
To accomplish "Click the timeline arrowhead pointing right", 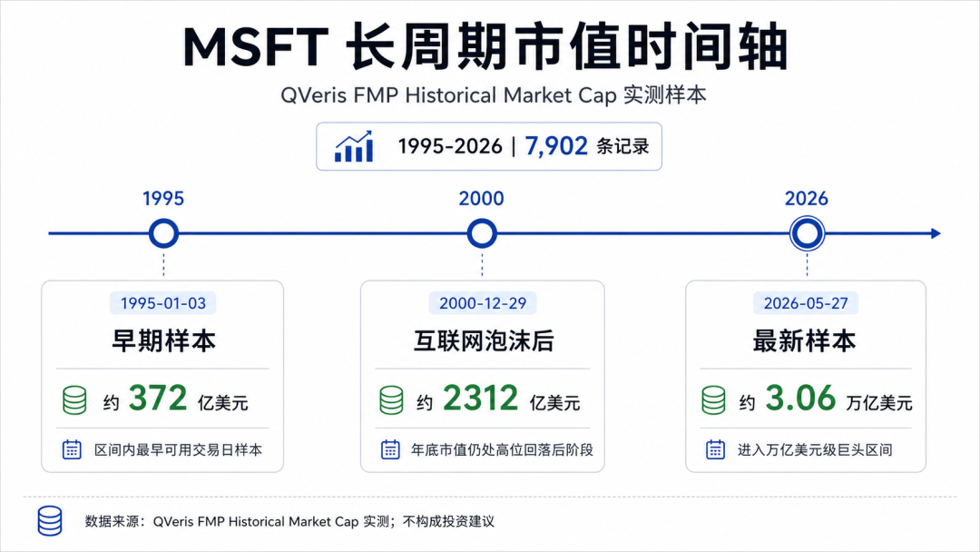I will pos(936,234).
